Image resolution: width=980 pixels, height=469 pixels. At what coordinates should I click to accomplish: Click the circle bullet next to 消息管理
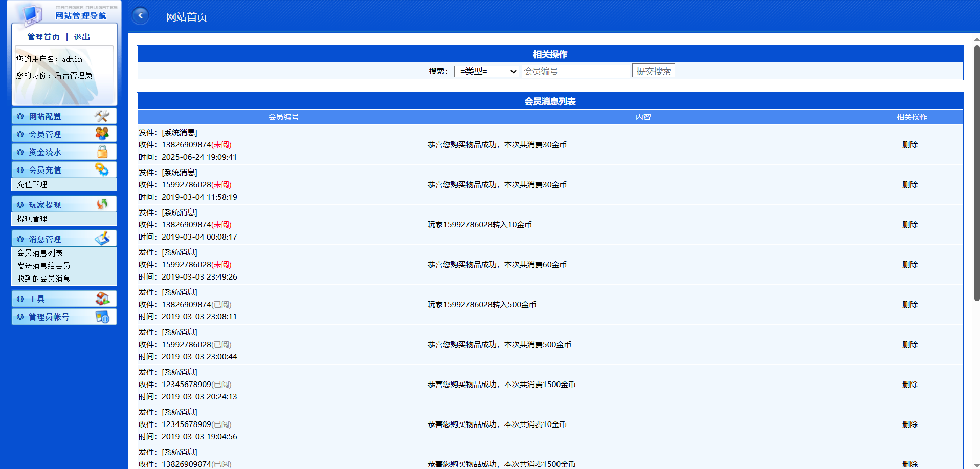[x=20, y=239]
